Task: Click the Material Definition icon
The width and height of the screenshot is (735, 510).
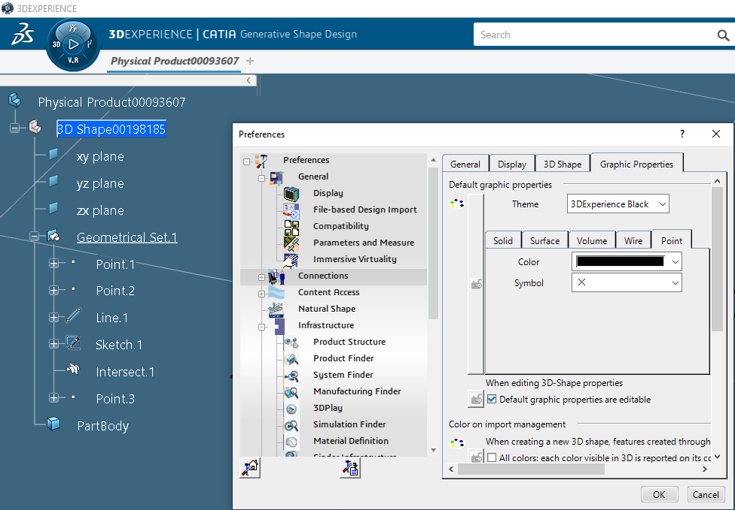Action: 291,442
